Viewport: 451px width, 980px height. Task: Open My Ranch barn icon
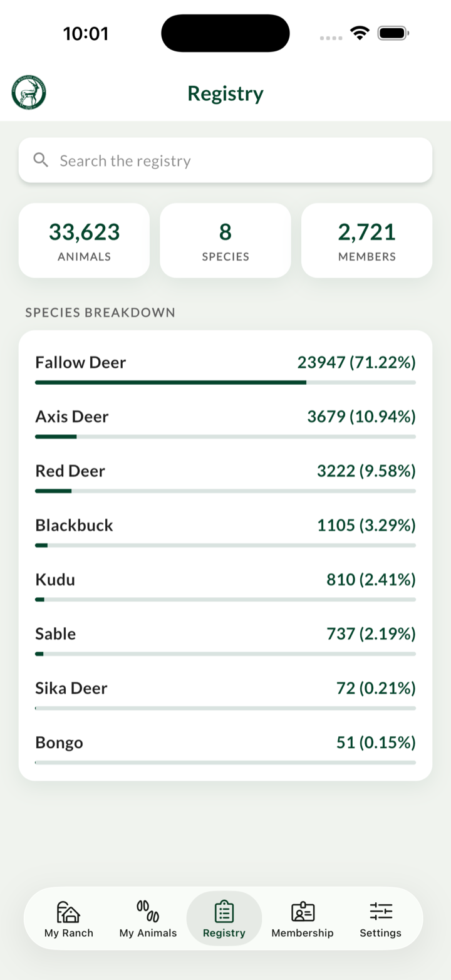(69, 911)
